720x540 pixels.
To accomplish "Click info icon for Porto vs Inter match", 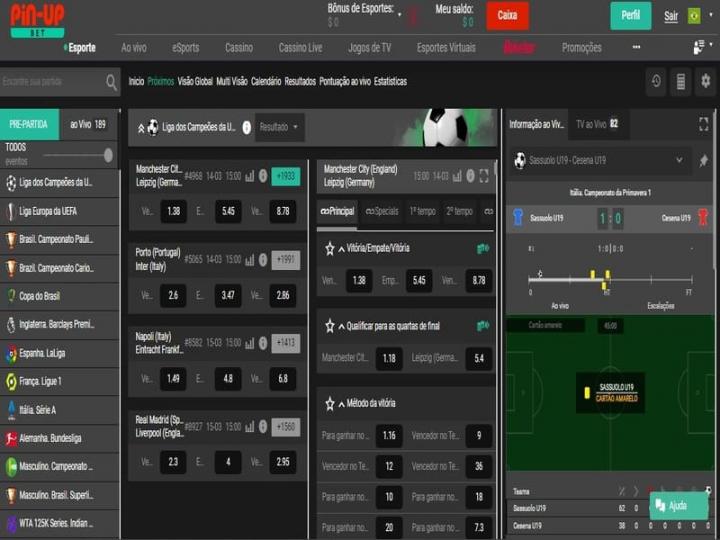I will (x=263, y=260).
